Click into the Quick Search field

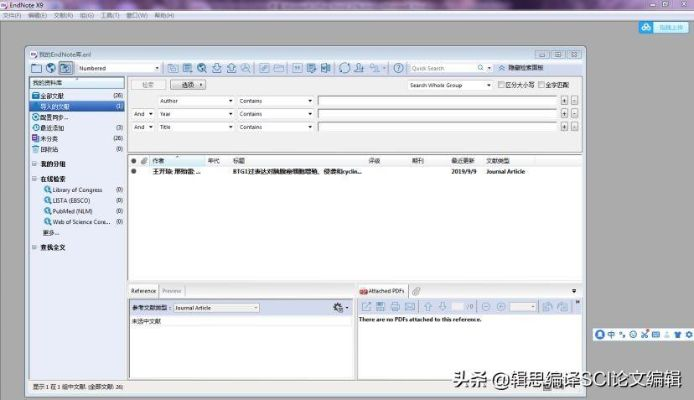[443, 68]
